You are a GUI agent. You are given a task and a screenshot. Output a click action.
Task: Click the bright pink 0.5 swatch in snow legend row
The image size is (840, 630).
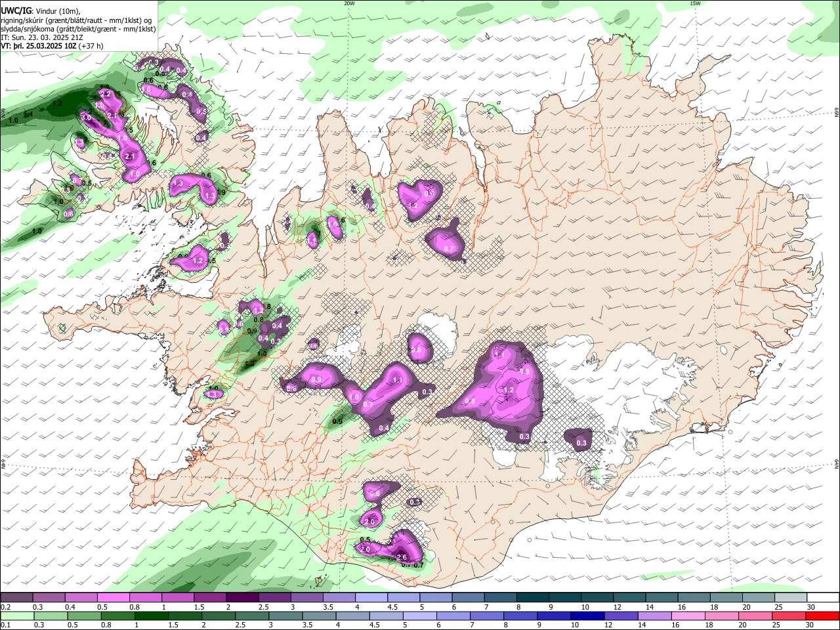click(x=114, y=598)
